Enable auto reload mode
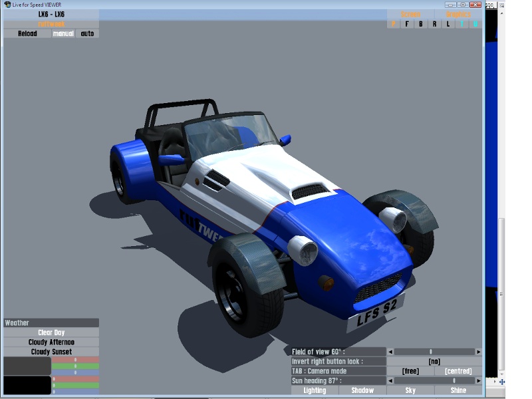532x399 pixels. pyautogui.click(x=87, y=33)
